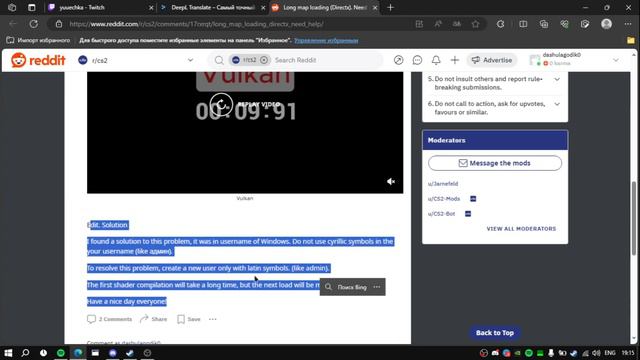The width and height of the screenshot is (640, 360).
Task: Click the 'Have a nice day everyone!' text
Action: 127,302
